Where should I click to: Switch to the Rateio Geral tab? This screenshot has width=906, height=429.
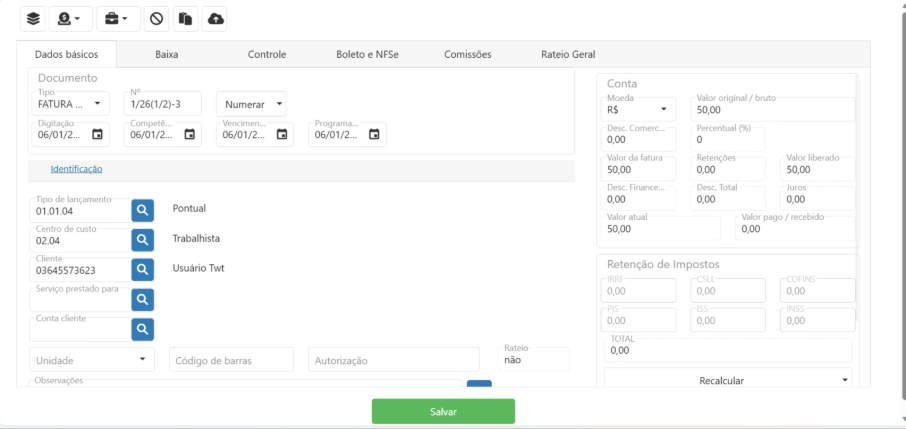pyautogui.click(x=568, y=54)
